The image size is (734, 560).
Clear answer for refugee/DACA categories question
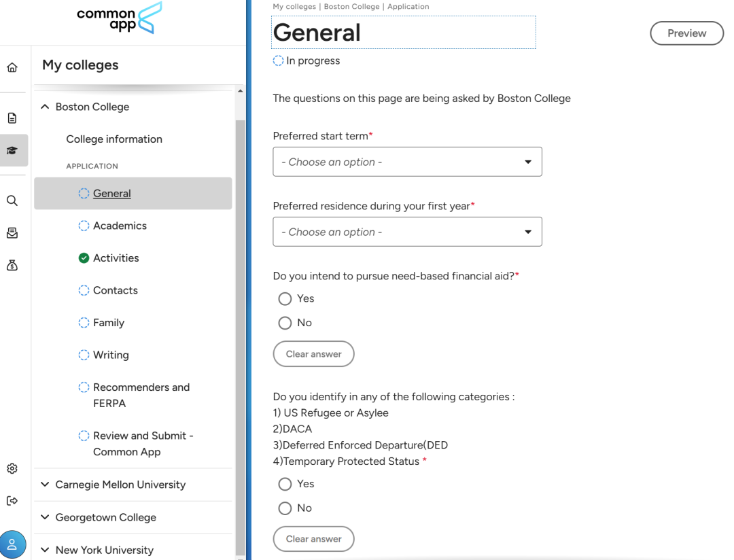click(313, 539)
